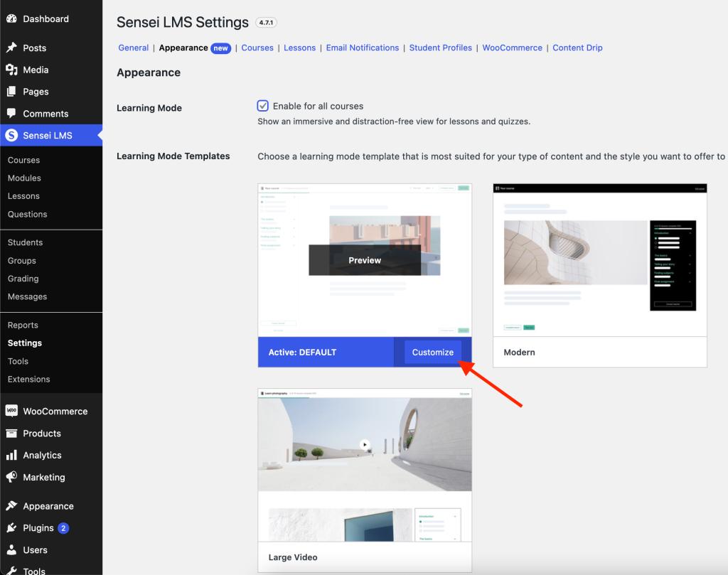Click the WooCommerce logo icon
Image resolution: width=728 pixels, height=575 pixels.
pos(11,411)
